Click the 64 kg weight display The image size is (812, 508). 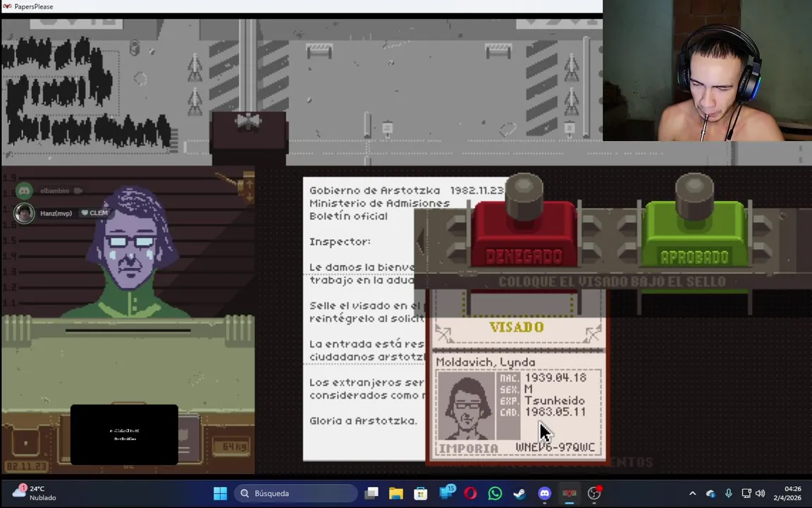point(231,447)
